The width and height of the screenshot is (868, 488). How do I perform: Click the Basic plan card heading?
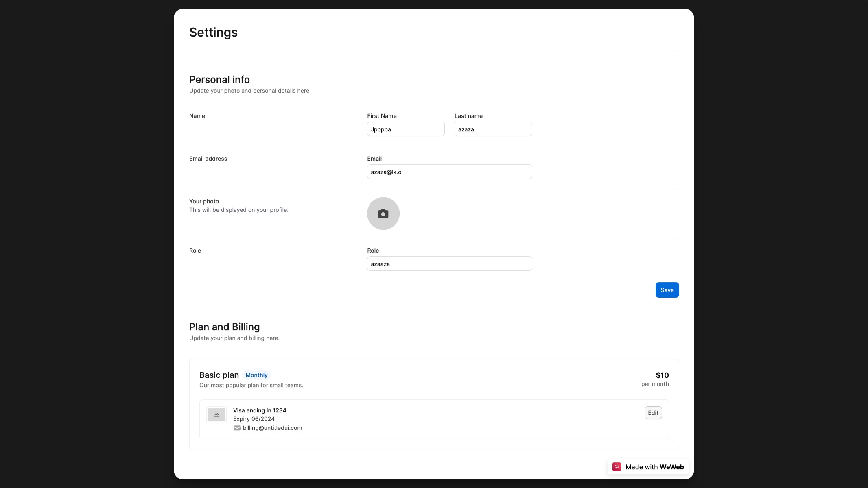(219, 375)
